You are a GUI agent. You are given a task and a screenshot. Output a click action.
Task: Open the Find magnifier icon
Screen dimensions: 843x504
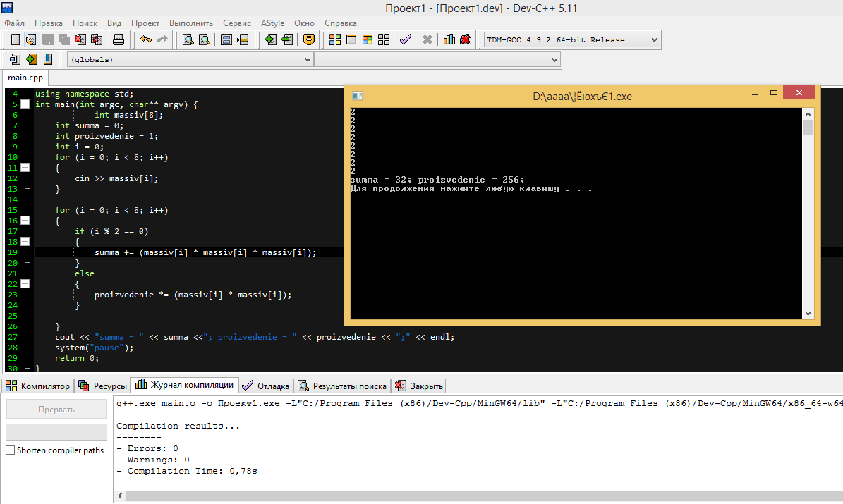point(188,39)
